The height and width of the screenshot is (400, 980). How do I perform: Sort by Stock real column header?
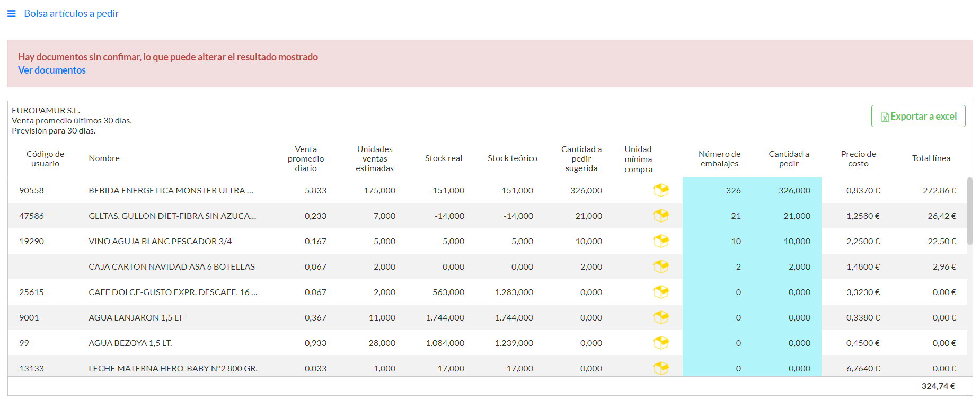click(443, 158)
